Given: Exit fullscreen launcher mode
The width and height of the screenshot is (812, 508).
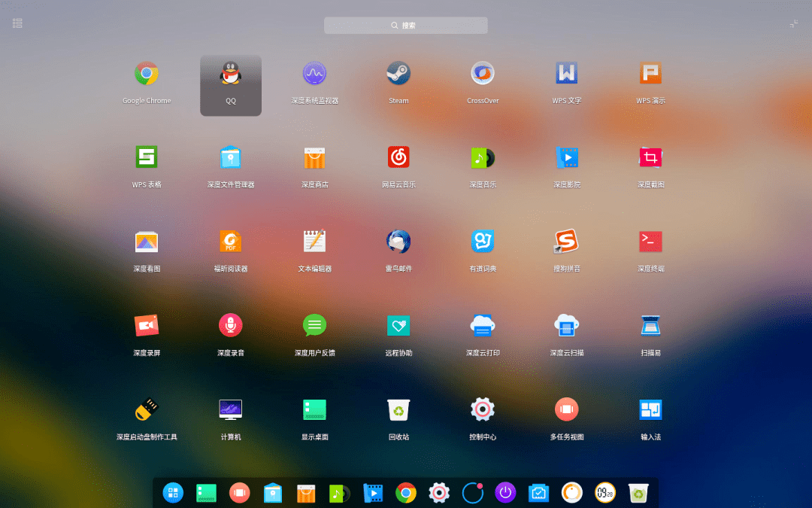Looking at the screenshot, I should point(794,23).
